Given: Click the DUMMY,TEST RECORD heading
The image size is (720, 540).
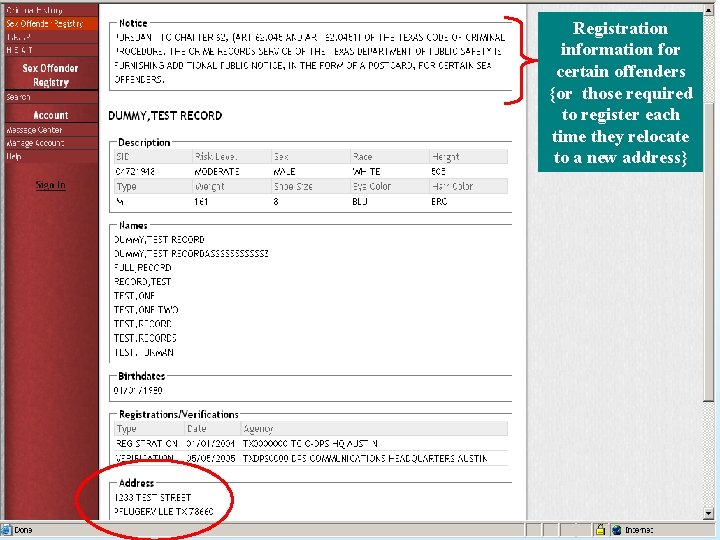Looking at the screenshot, I should (165, 116).
